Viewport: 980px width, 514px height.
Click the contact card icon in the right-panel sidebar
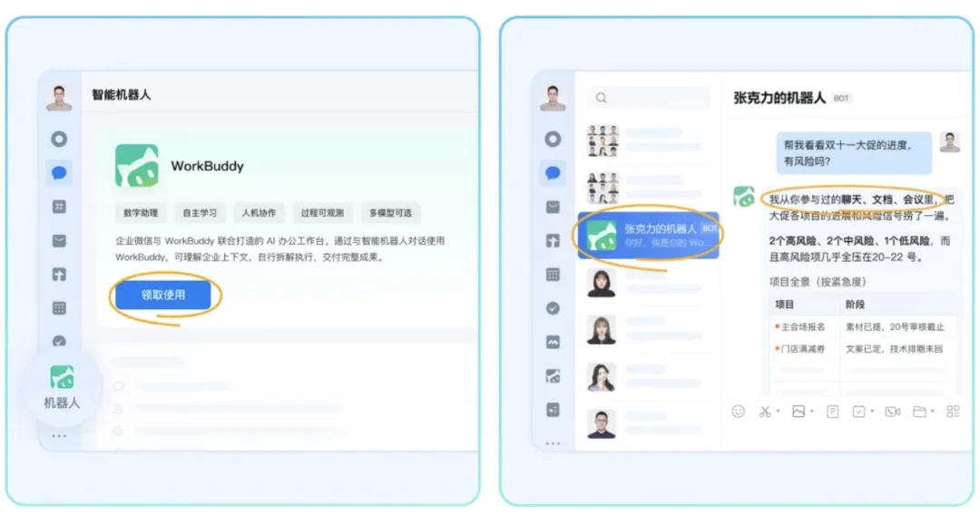coord(554,410)
